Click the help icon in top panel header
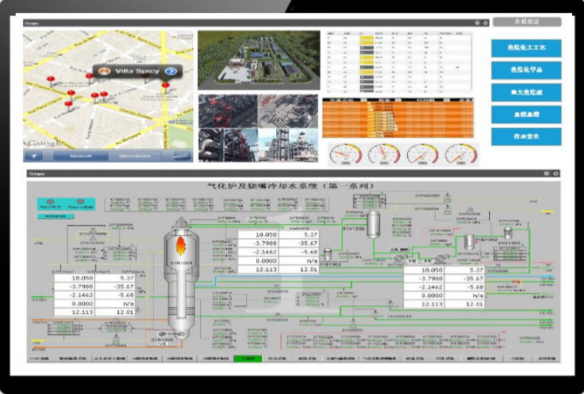The width and height of the screenshot is (584, 394). pos(477,23)
